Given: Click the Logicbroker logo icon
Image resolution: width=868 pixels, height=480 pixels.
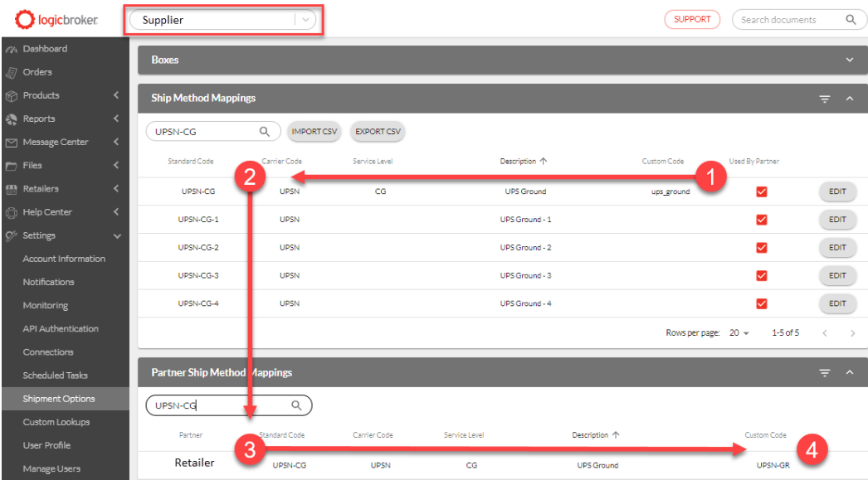Looking at the screenshot, I should click(25, 19).
